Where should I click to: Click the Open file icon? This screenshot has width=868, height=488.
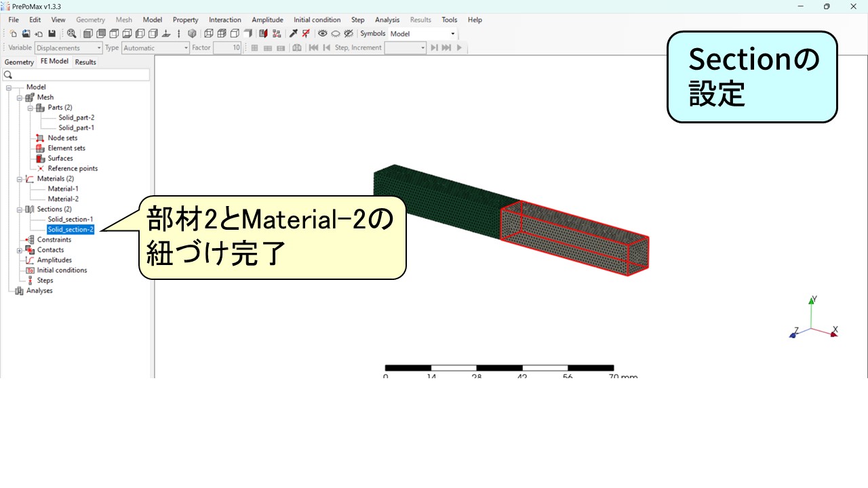26,33
